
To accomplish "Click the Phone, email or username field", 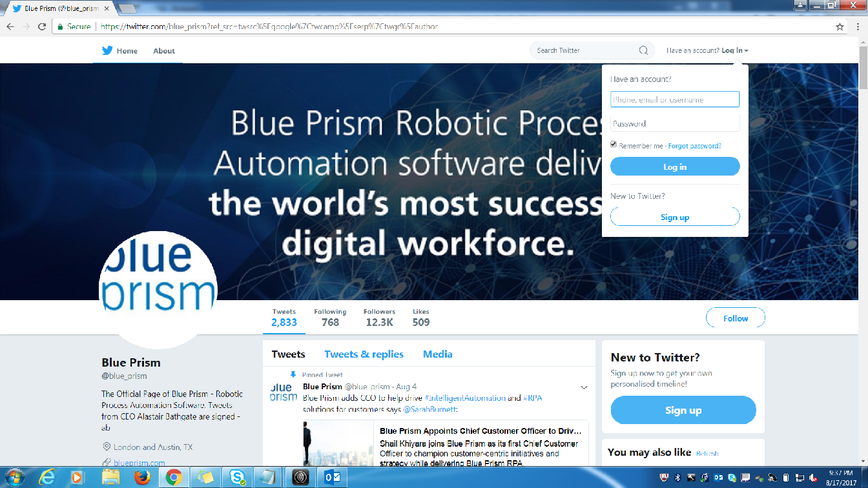I will pos(674,99).
